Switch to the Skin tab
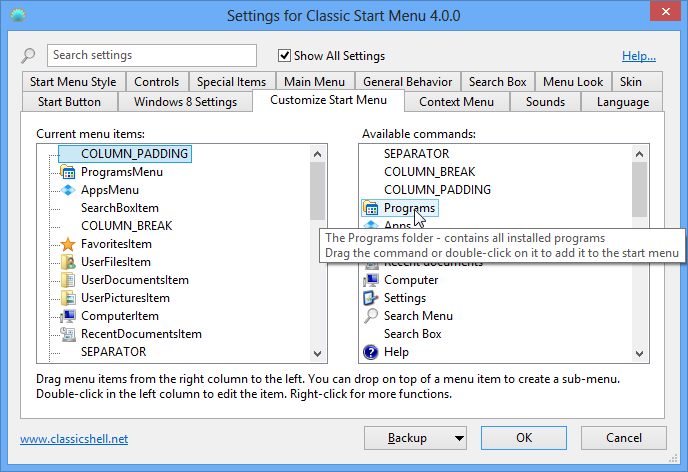Screen dimensions: 688x472 coord(631,82)
